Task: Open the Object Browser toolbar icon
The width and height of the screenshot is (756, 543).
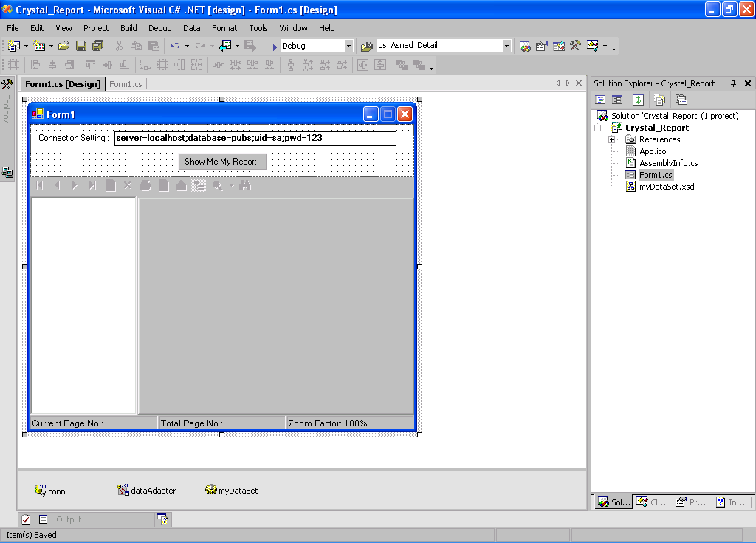Action: [559, 46]
